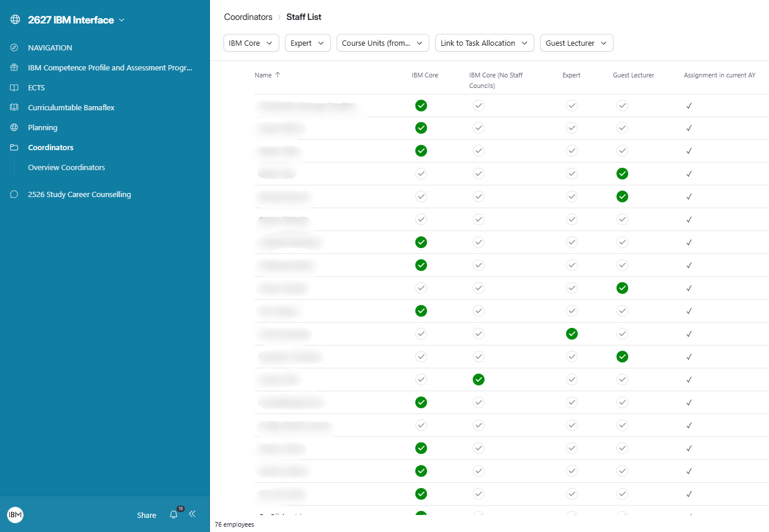Open notifications via the bell icon

point(174,514)
